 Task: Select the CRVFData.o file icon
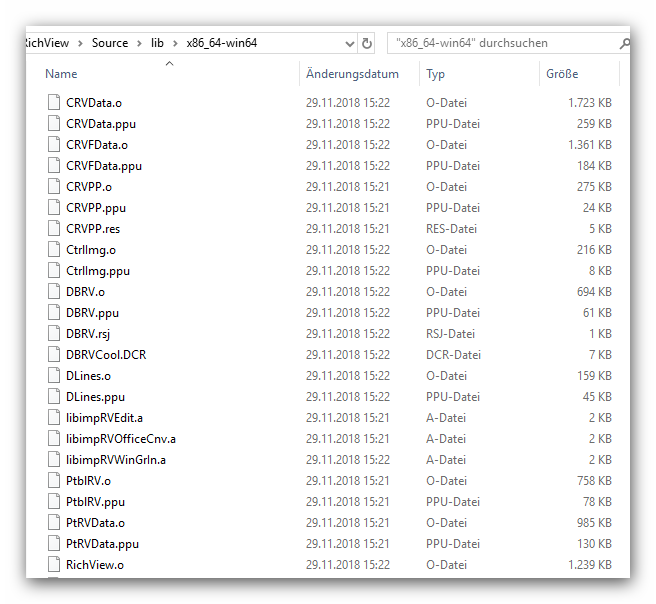click(x=54, y=144)
